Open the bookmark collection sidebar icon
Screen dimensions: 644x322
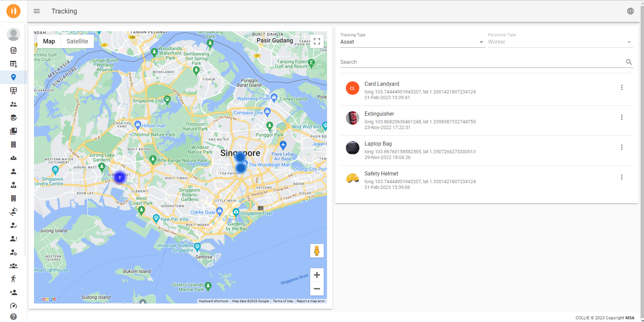pyautogui.click(x=13, y=131)
